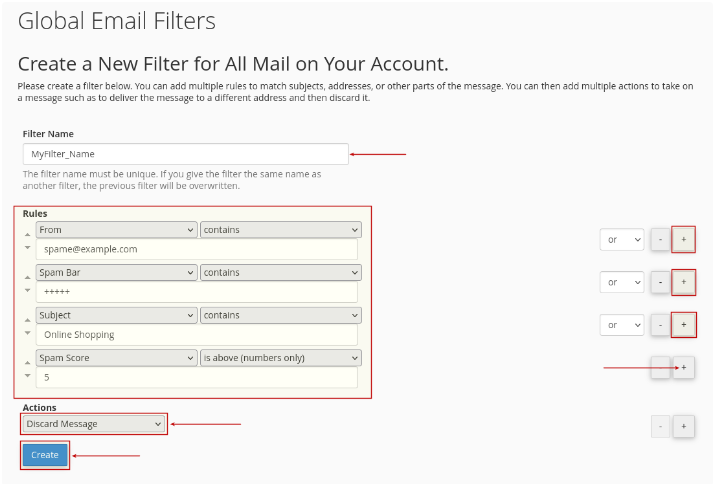Move the Spam Score rule up
The height and width of the screenshot is (484, 714).
click(27, 363)
